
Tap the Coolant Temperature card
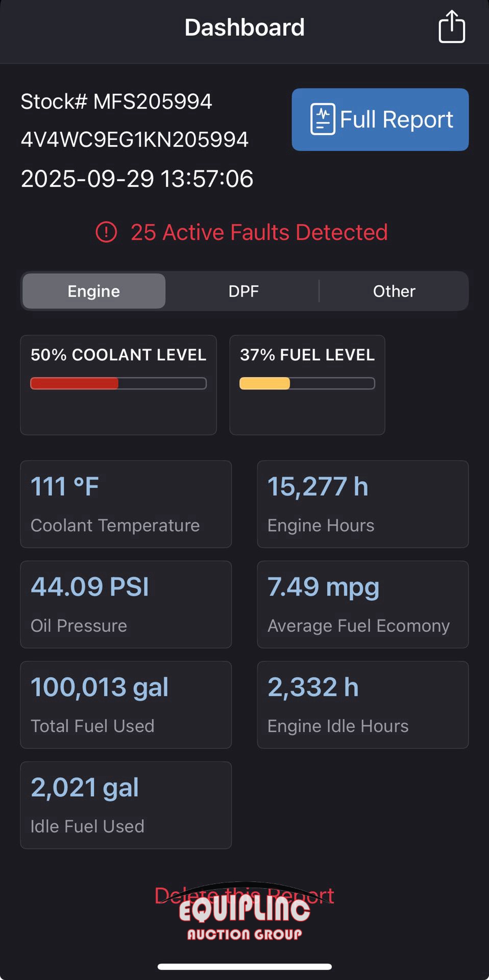coord(126,504)
